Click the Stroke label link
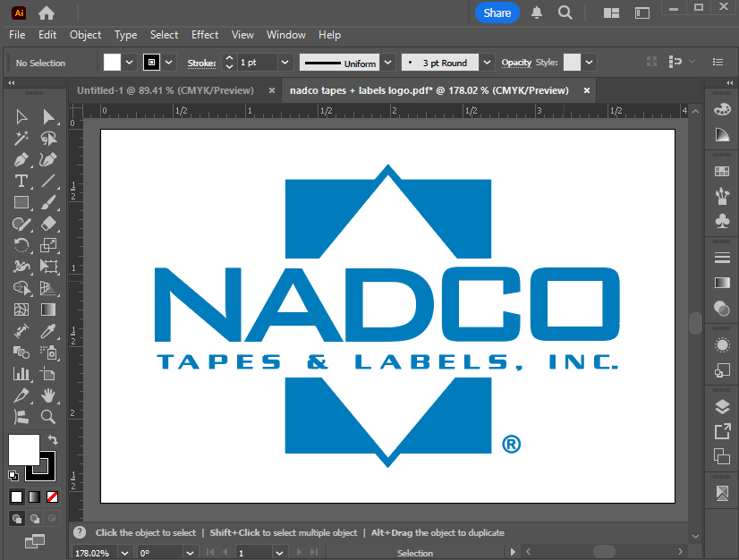Image resolution: width=739 pixels, height=560 pixels. [x=201, y=64]
